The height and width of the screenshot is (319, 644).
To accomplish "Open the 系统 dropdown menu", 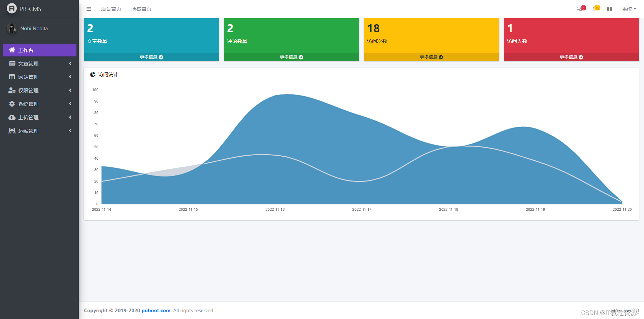I will point(629,9).
